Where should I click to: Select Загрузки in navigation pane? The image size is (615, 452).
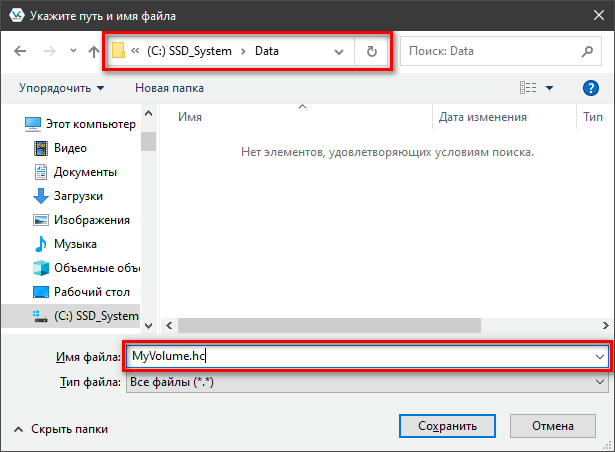78,196
